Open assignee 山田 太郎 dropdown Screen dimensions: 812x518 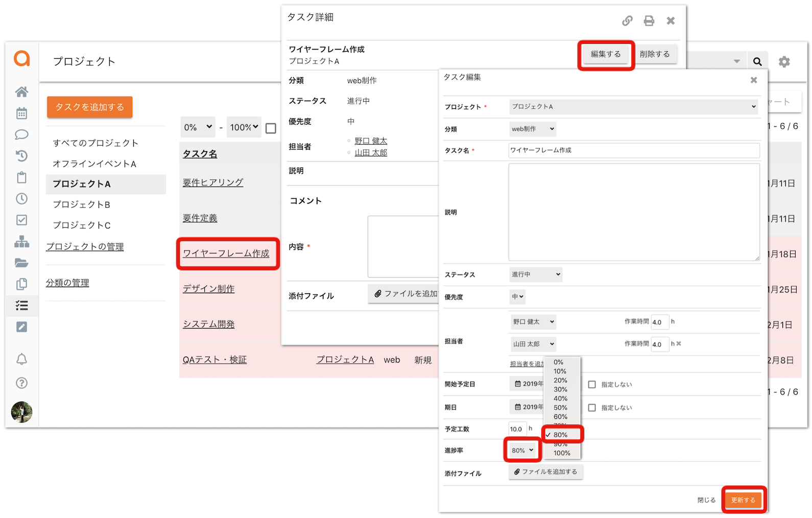(533, 344)
